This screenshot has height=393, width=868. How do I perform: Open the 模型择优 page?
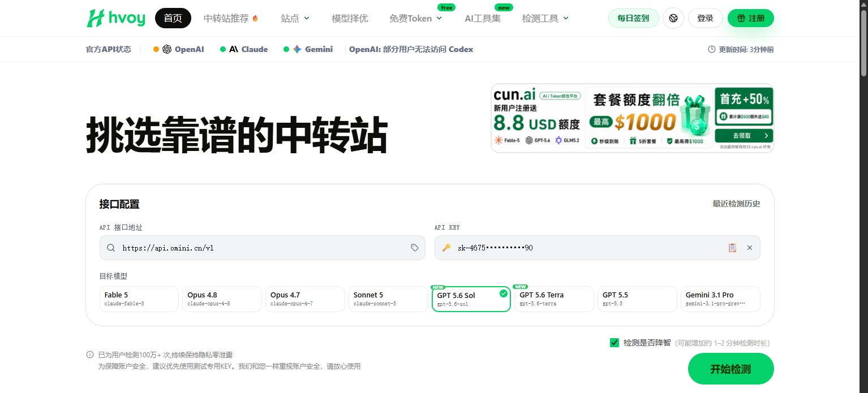tap(350, 18)
